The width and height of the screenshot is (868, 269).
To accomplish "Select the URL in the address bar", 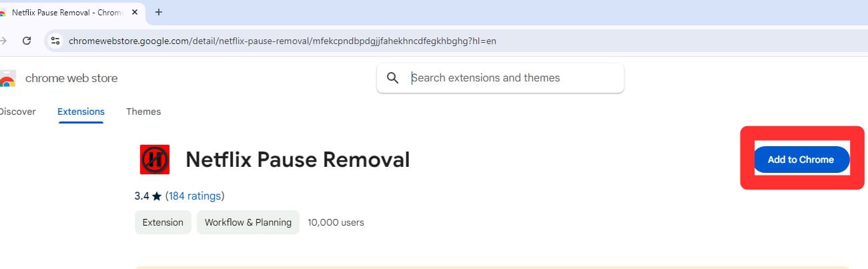I will point(283,41).
